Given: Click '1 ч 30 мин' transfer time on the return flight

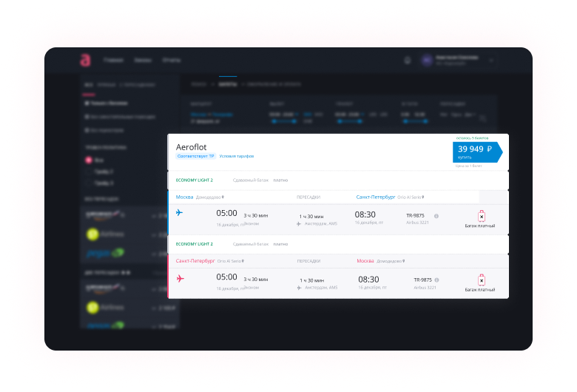Looking at the screenshot, I should click(311, 280).
